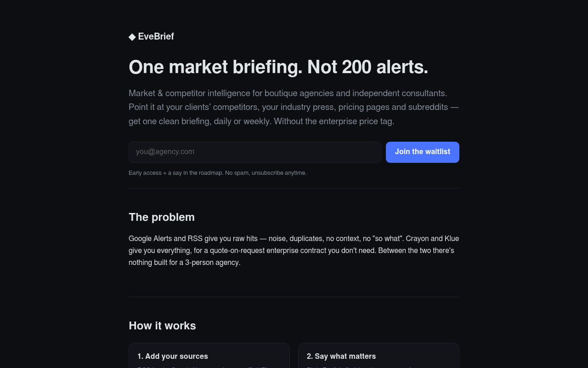Click the 'How it works' heading
The height and width of the screenshot is (368, 588).
pos(162,326)
